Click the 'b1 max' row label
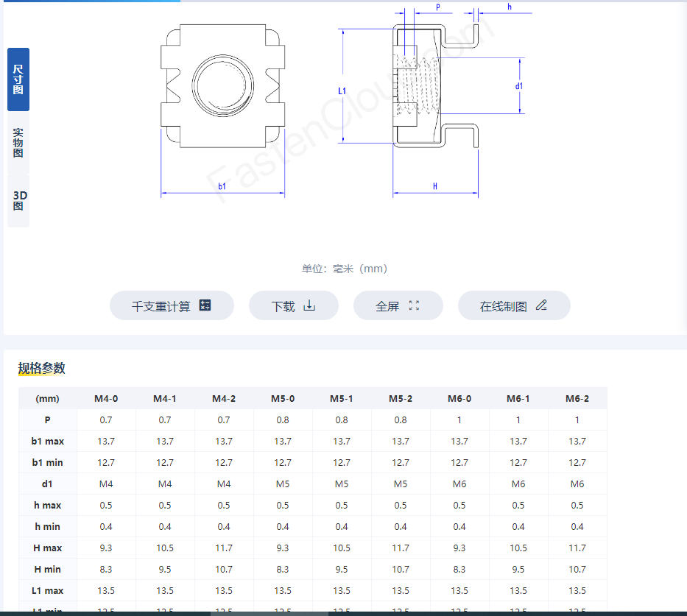Screen dimensions: 687x616 coord(48,442)
